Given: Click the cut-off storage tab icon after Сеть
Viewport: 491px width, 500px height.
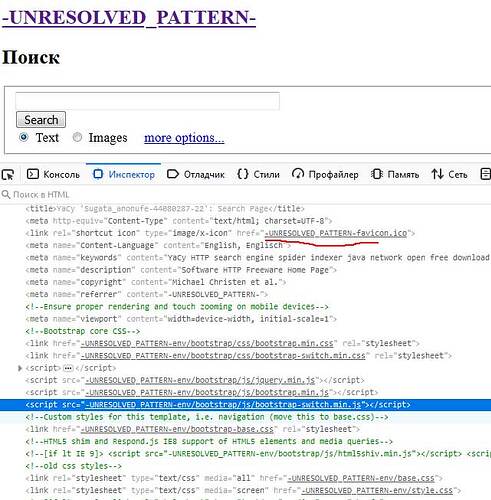Looking at the screenshot, I should (x=485, y=174).
